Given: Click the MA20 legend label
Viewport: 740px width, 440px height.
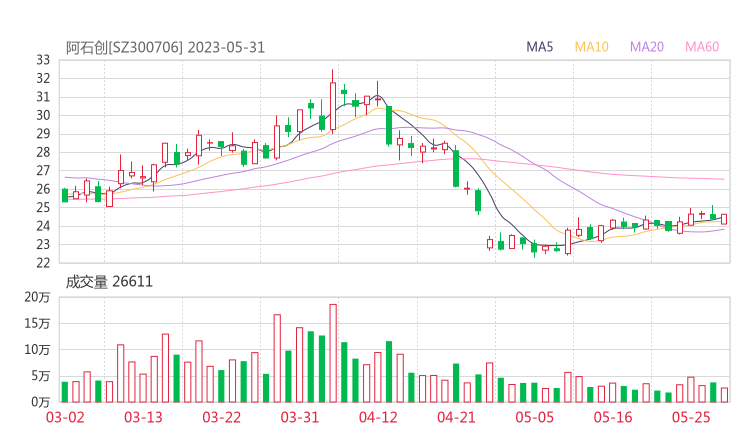Looking at the screenshot, I should [647, 47].
